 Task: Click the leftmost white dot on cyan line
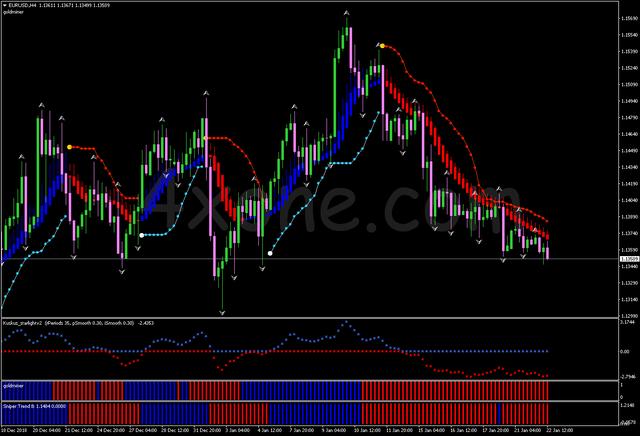pos(142,235)
